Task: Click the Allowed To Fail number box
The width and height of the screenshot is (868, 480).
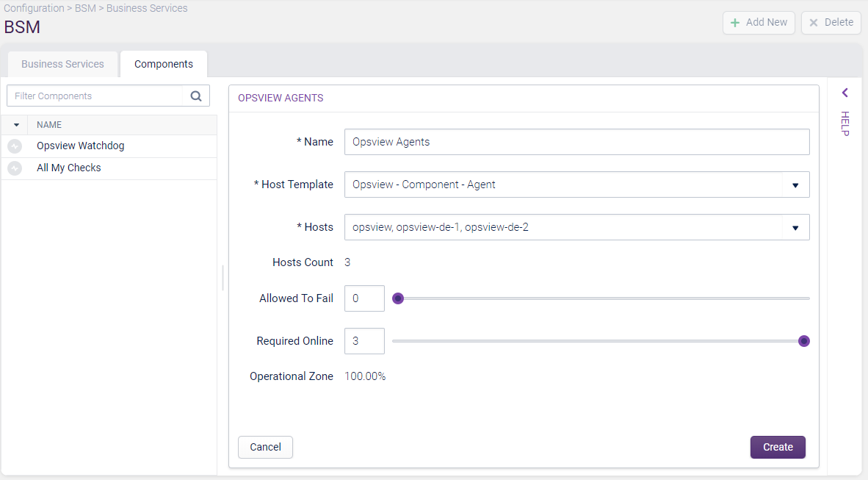Action: [364, 298]
